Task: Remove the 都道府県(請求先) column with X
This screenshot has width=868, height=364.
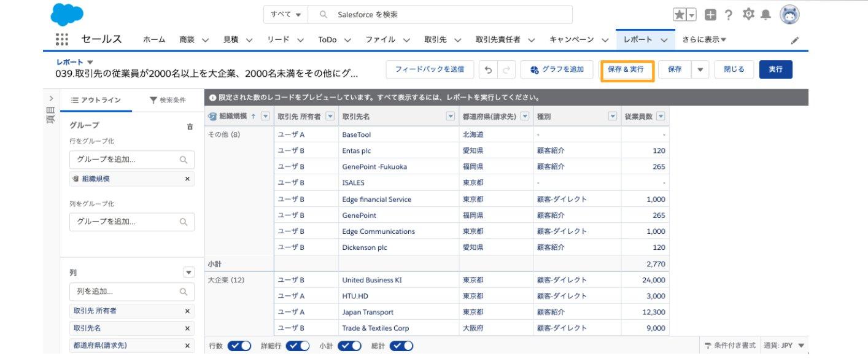Action: pos(187,346)
